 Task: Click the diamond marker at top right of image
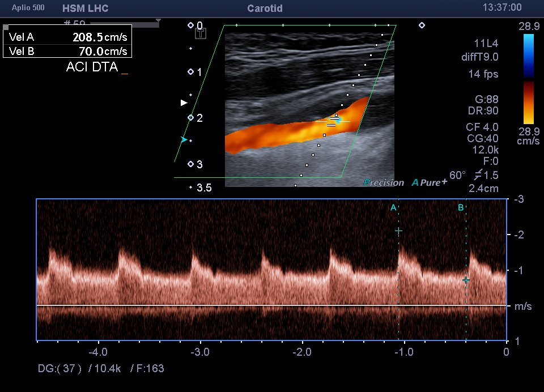click(x=422, y=25)
